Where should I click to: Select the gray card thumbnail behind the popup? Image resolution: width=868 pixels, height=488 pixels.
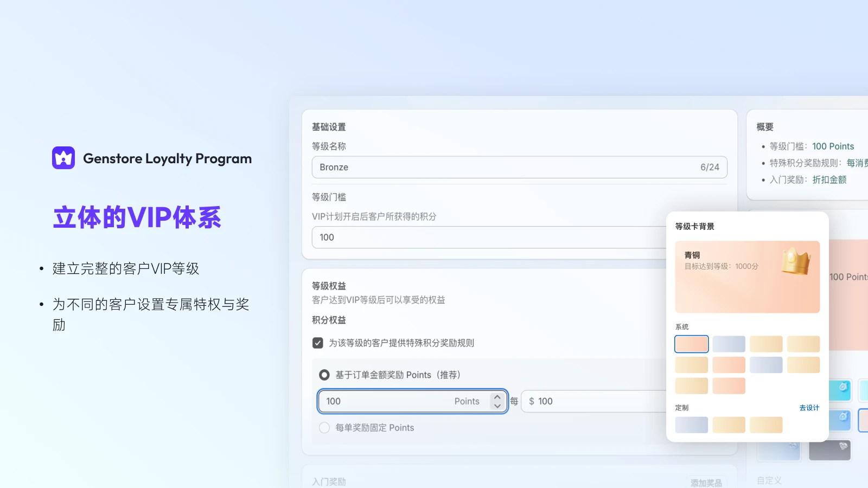829,450
